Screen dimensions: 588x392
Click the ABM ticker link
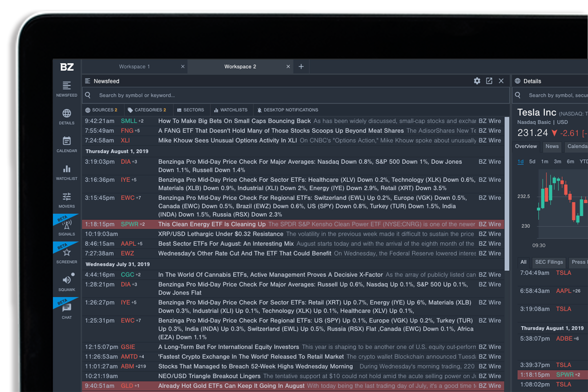click(127, 367)
